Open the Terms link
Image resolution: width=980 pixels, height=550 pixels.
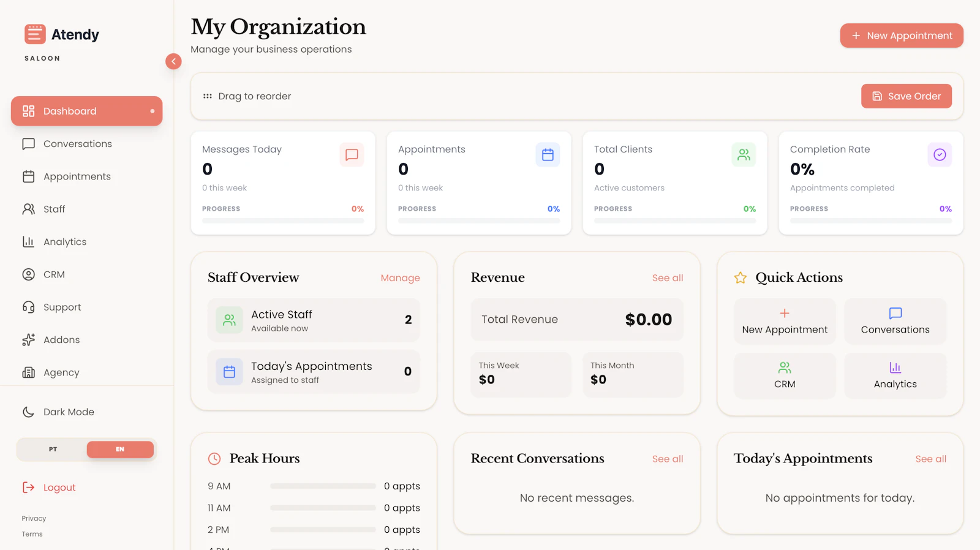[x=32, y=534]
